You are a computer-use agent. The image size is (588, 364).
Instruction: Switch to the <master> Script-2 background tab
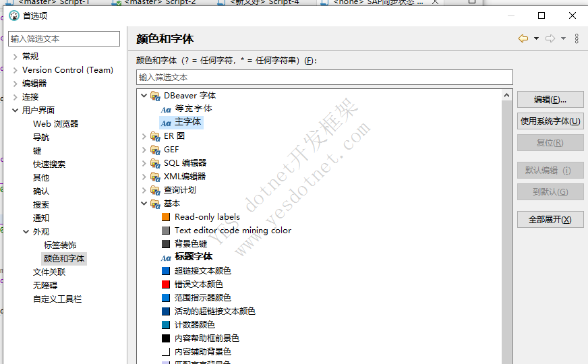point(154,2)
